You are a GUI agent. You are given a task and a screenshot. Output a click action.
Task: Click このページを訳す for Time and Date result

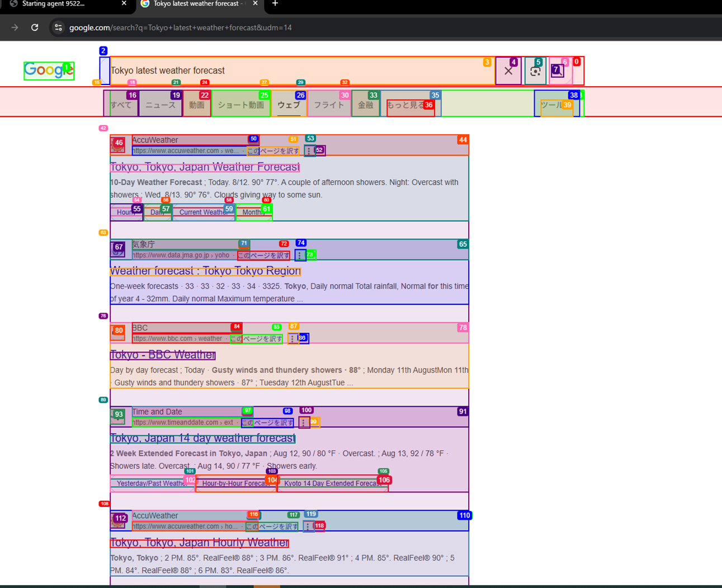coord(267,423)
